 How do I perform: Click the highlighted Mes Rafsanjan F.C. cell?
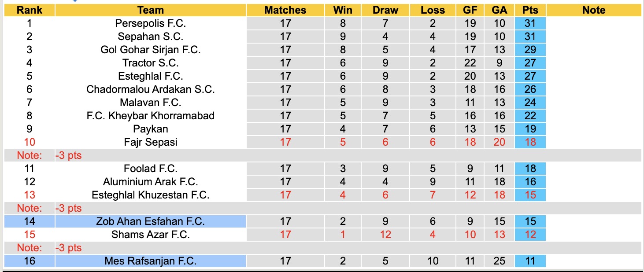pos(150,261)
